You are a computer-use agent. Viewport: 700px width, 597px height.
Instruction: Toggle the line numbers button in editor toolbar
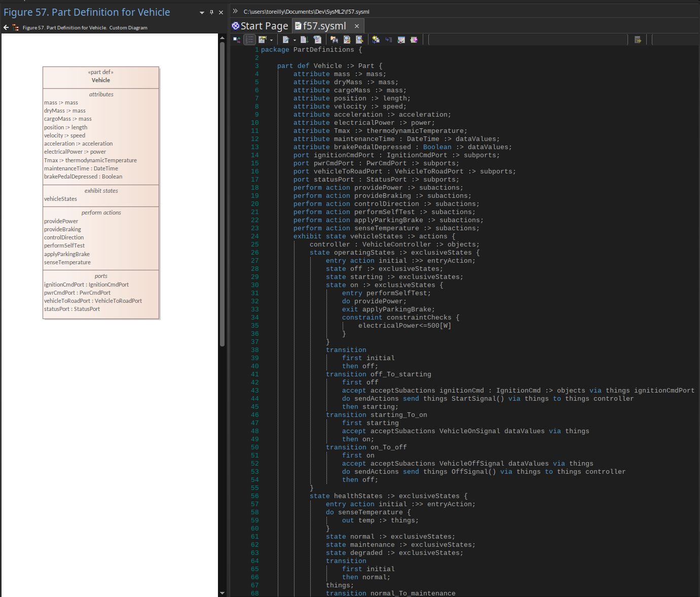point(249,40)
